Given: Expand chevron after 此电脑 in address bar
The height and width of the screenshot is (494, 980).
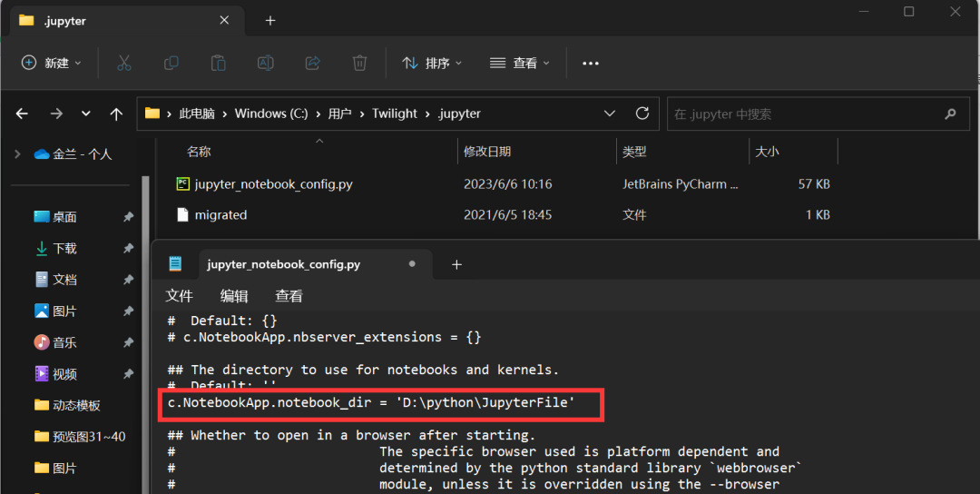Looking at the screenshot, I should [224, 114].
